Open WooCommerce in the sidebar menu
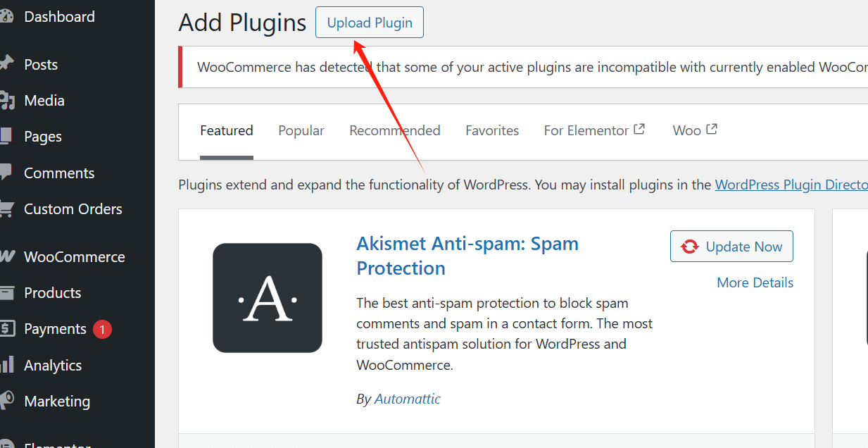 pyautogui.click(x=75, y=257)
